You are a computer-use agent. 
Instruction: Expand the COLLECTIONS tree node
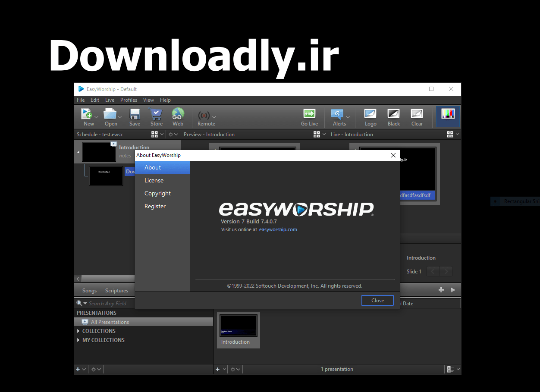78,331
